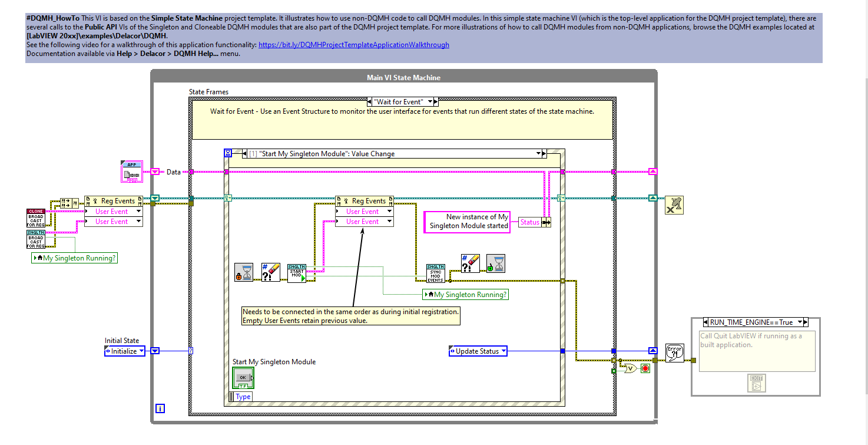Click the pink Data shift register on left loop border

point(155,172)
